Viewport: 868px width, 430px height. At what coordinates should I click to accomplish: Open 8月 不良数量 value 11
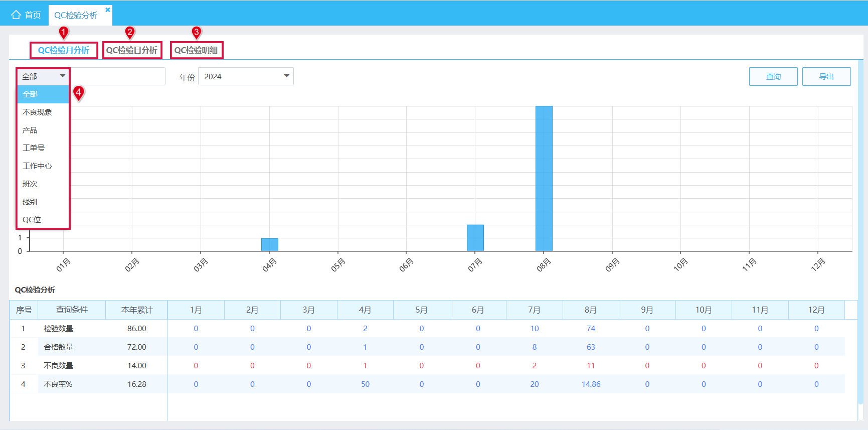click(591, 366)
